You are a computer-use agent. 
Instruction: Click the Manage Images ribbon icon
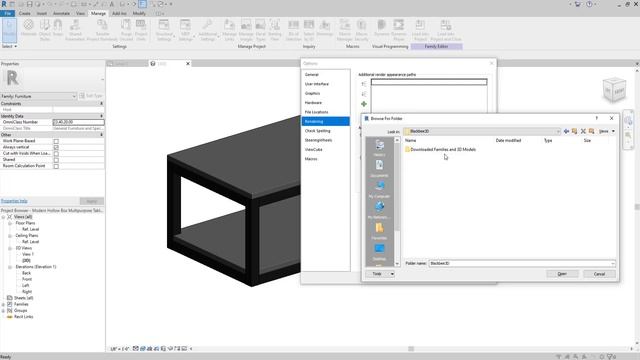point(246,29)
